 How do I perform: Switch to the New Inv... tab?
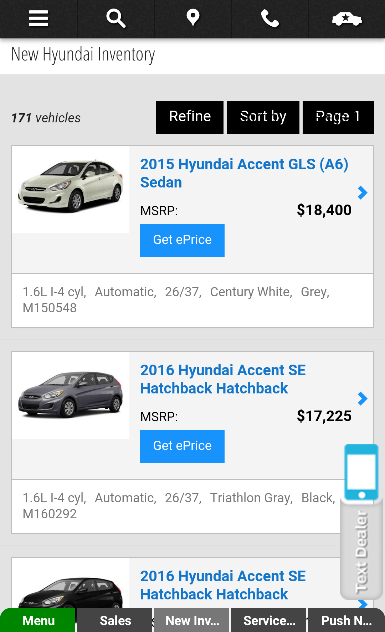192,620
